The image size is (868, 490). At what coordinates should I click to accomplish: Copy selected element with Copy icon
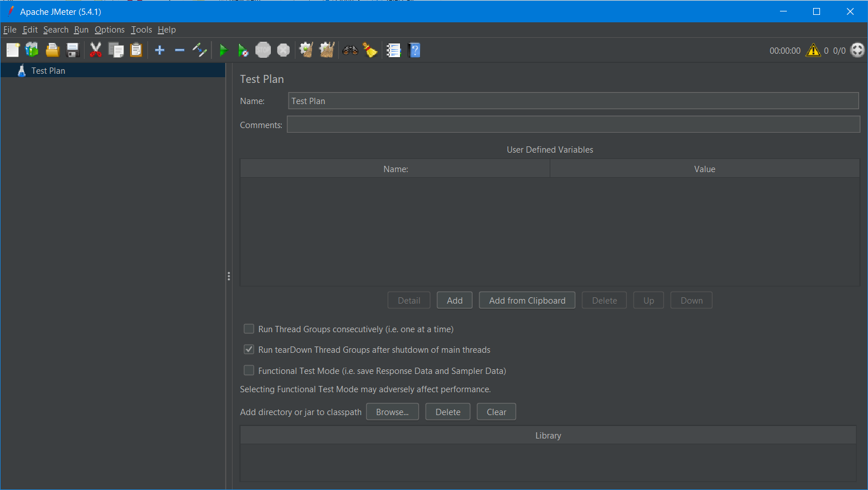tap(116, 50)
